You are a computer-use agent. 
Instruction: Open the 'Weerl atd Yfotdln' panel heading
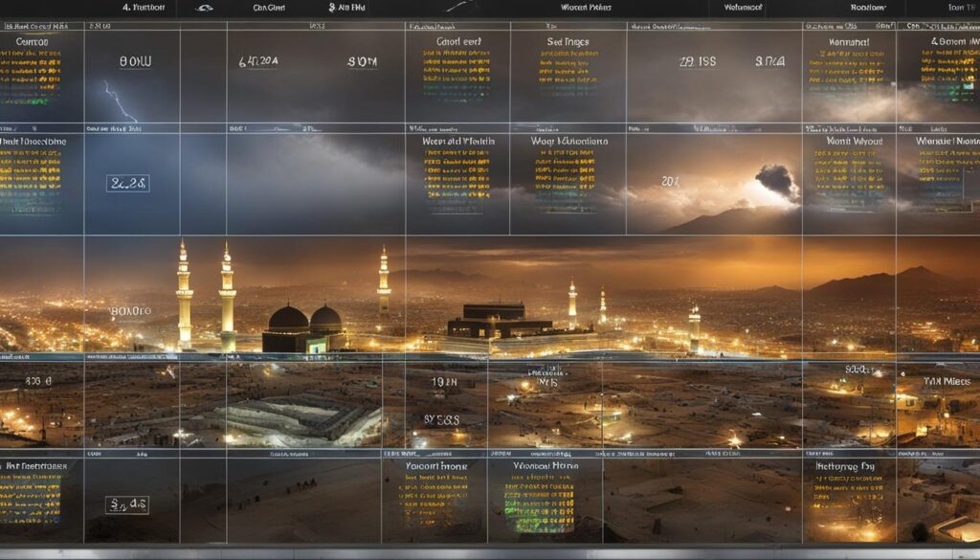[458, 142]
